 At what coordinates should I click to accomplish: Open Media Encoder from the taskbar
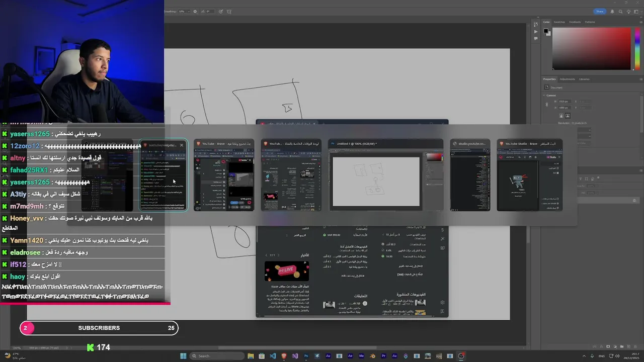[361, 356]
